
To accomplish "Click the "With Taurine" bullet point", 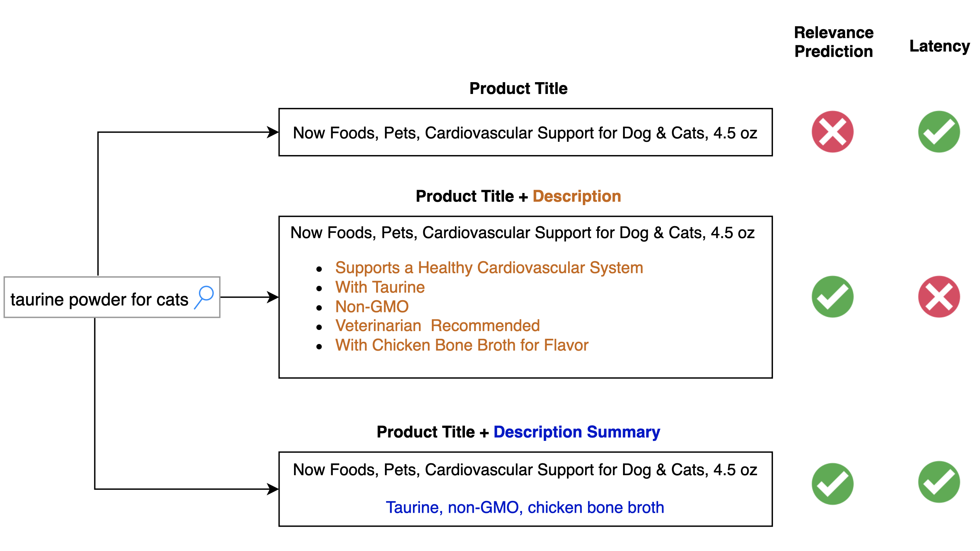I will pos(380,287).
